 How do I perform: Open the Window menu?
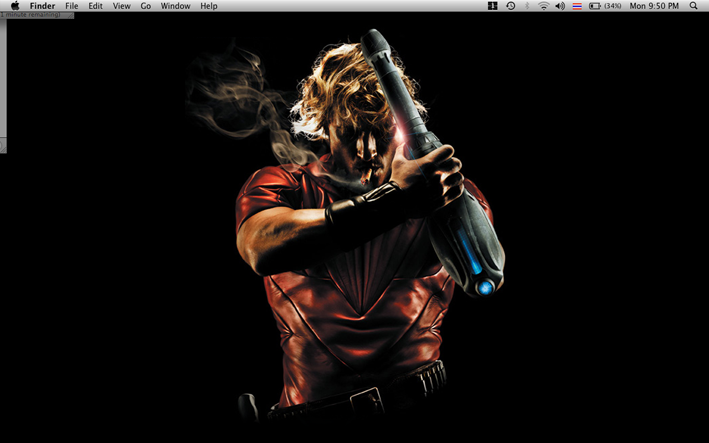tap(175, 6)
